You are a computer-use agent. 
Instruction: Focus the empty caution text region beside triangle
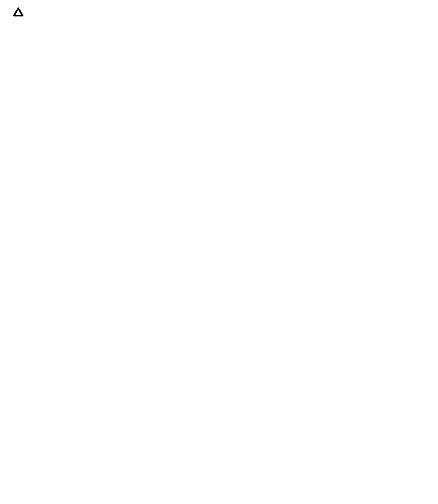coord(240,23)
